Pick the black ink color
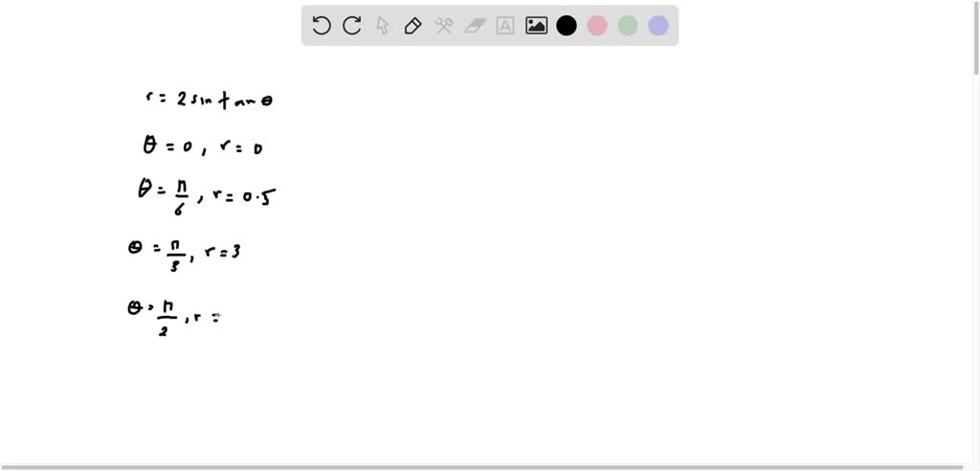The height and width of the screenshot is (471, 980). [567, 26]
